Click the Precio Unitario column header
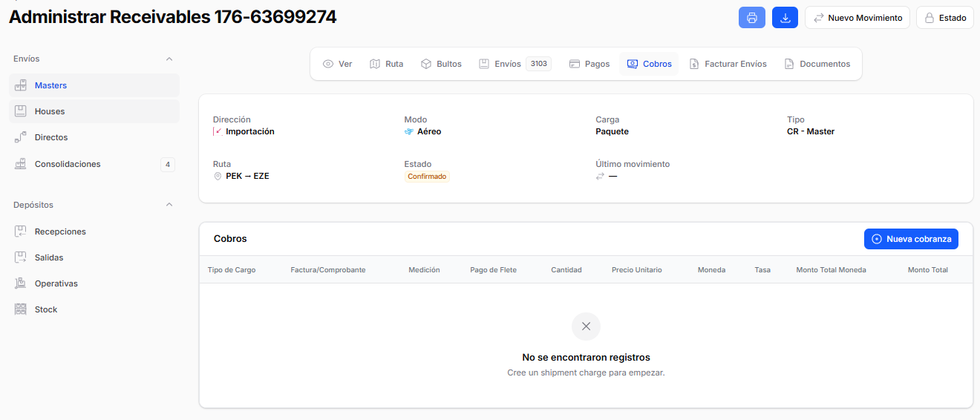The width and height of the screenshot is (980, 420). pyautogui.click(x=637, y=270)
